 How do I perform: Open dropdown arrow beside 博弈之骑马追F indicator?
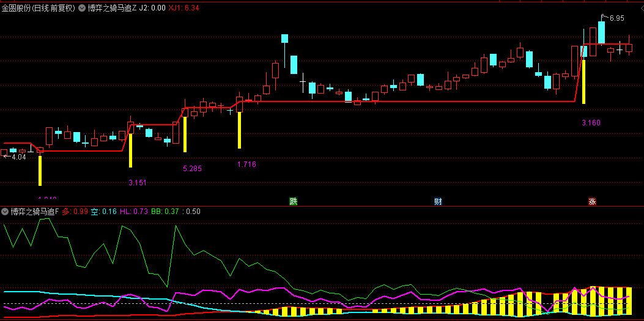(x=5, y=212)
